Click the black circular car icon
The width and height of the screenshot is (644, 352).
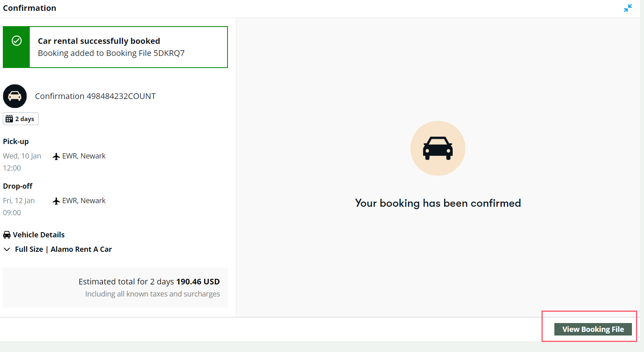coord(15,96)
